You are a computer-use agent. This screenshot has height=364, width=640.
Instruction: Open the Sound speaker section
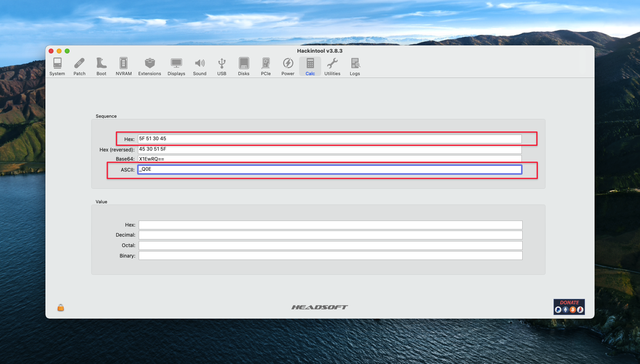tap(199, 66)
